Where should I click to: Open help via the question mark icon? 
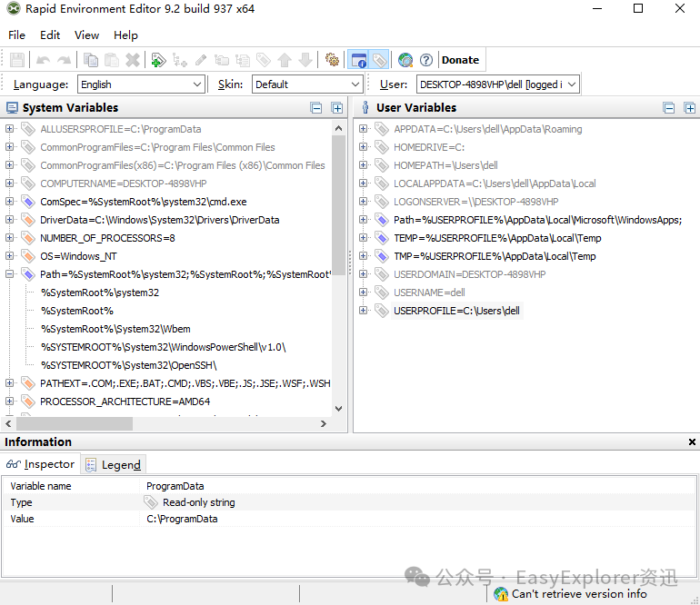(426, 60)
